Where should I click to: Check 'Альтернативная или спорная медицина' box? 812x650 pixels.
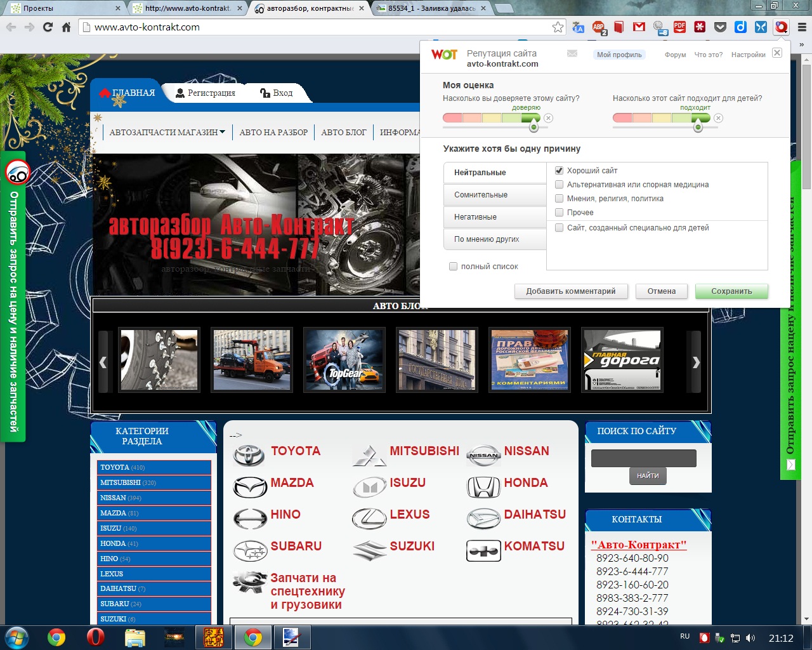point(559,185)
